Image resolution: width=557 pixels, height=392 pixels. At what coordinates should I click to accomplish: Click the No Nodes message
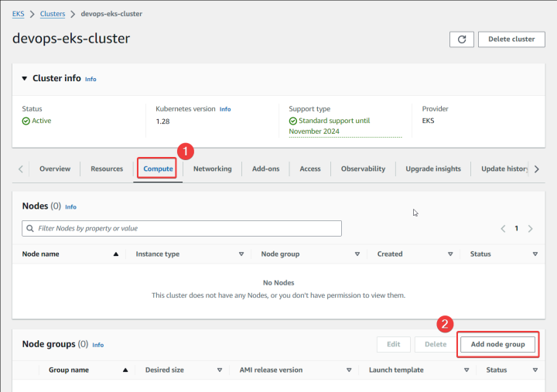pyautogui.click(x=278, y=283)
